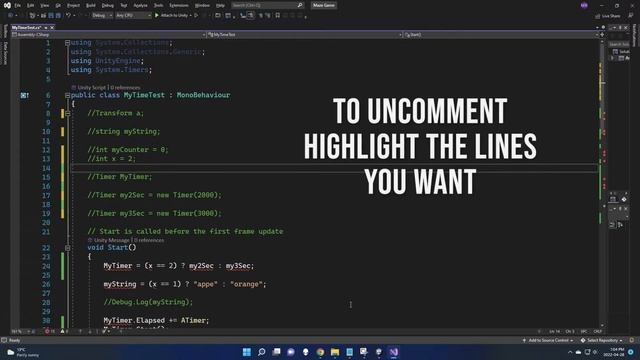Open the Project menu
Viewport: 640px width, 360px height.
73,5
